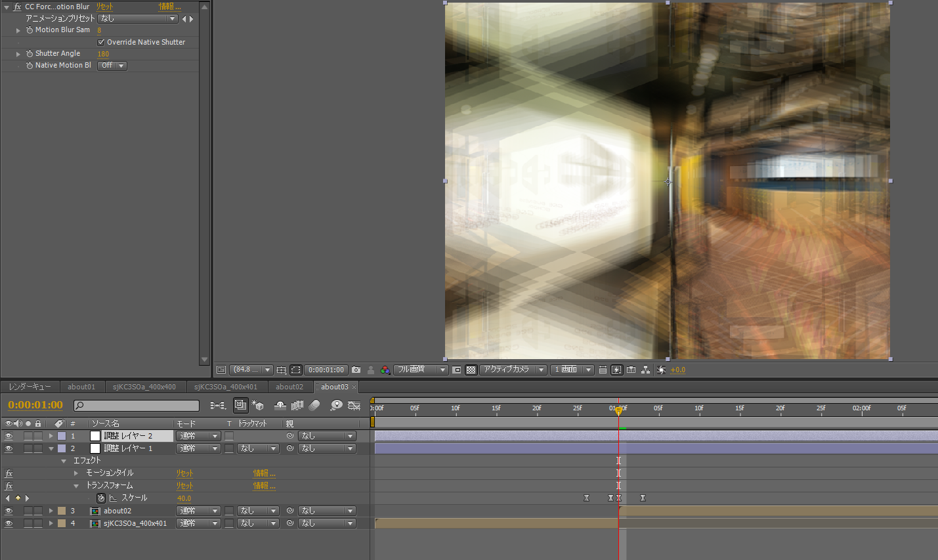Screen dimensions: 938x560
Task: Open the フル画質 resolution dropdown
Action: pyautogui.click(x=421, y=370)
